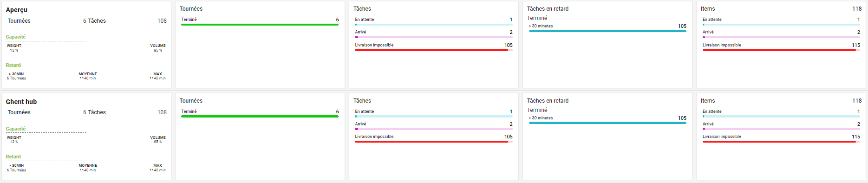
Task: Open the Ghent hub heading
Action: (21, 102)
